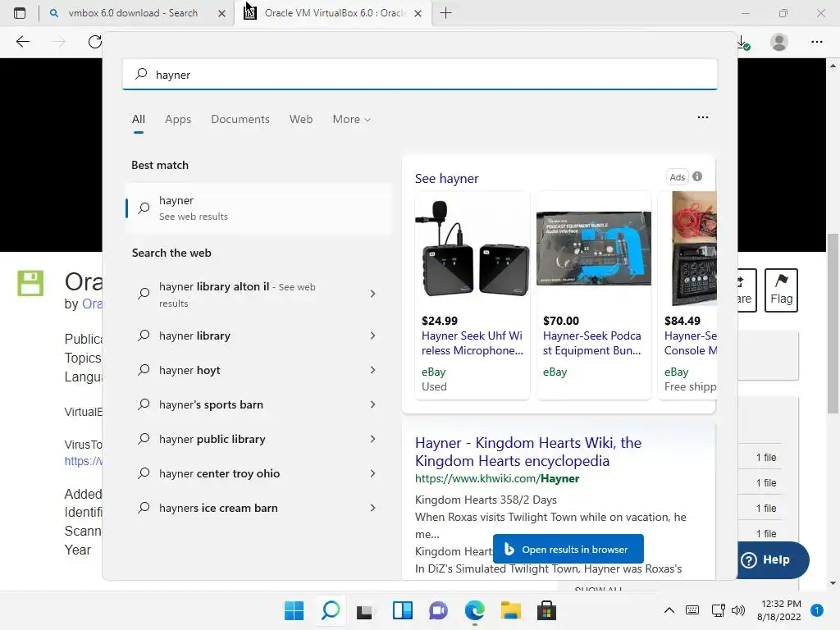Open Microsoft Store from taskbar
This screenshot has height=630, width=840.
(546, 610)
